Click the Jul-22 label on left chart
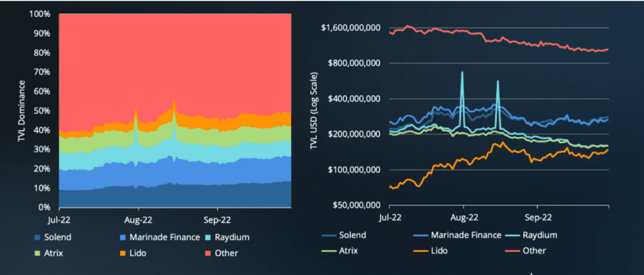Image resolution: width=644 pixels, height=275 pixels. (x=58, y=220)
